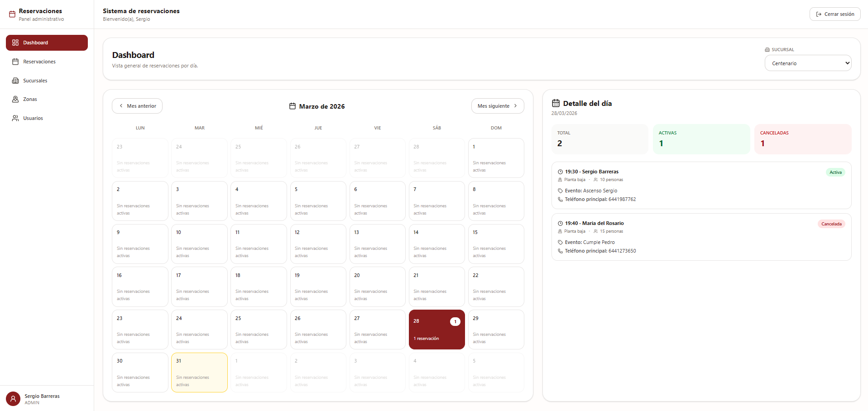The width and height of the screenshot is (868, 411).
Task: Click the Cerrar sesión button
Action: click(835, 14)
